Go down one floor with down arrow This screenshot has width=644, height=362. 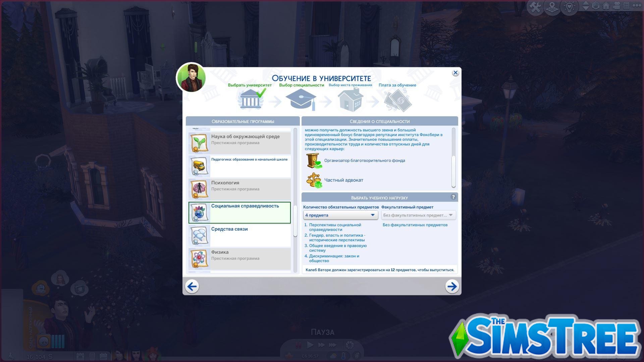click(x=586, y=9)
